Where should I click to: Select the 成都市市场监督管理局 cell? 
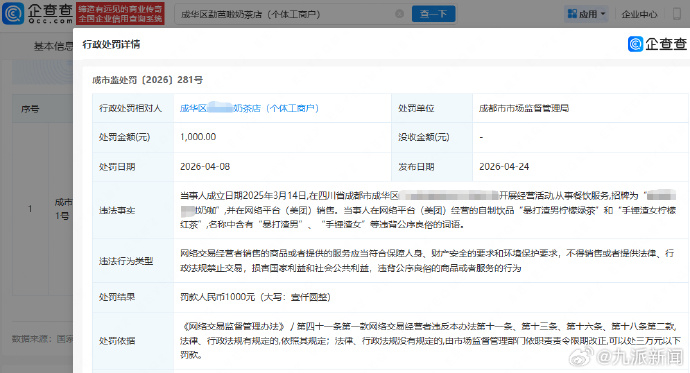(x=580, y=108)
